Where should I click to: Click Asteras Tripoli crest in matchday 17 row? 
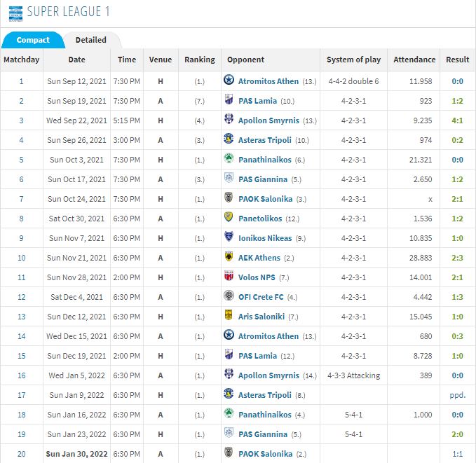click(x=229, y=394)
